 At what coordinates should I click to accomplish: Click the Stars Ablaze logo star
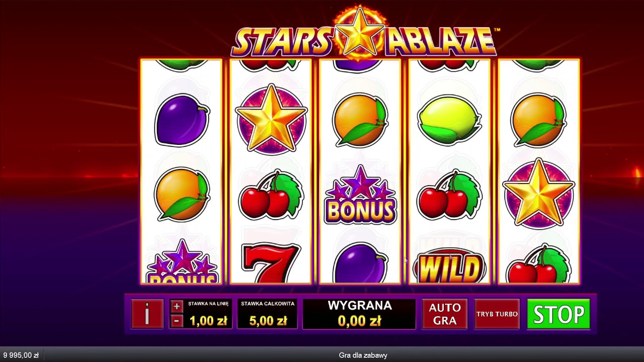[x=360, y=32]
